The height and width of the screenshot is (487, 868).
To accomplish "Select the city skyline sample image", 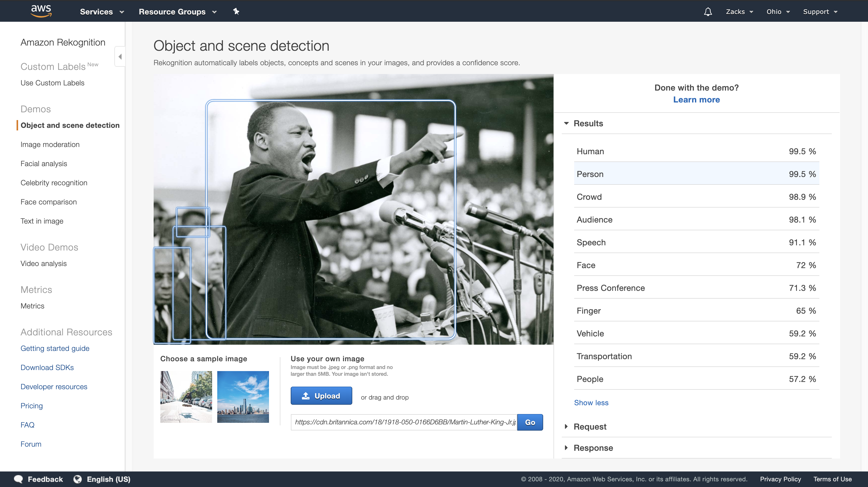I will point(243,397).
